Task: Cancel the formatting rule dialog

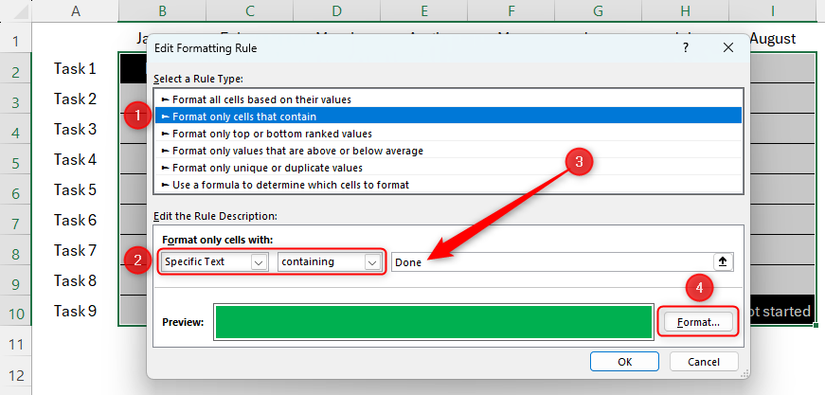Action: pos(703,362)
